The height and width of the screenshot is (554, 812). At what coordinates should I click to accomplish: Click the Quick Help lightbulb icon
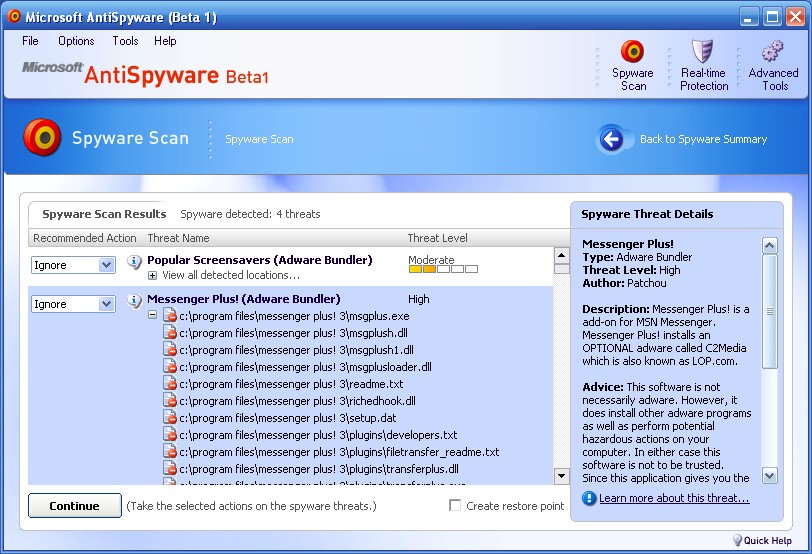click(737, 540)
